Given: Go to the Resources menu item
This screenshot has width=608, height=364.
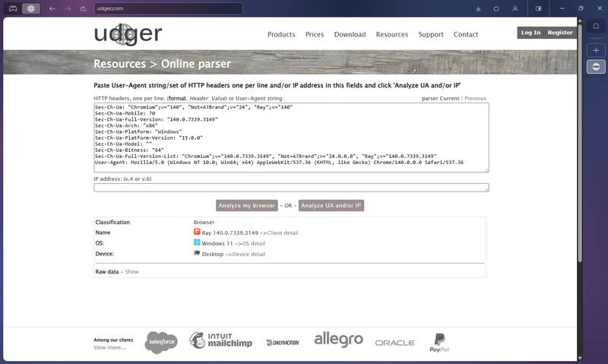Looking at the screenshot, I should pos(392,35).
